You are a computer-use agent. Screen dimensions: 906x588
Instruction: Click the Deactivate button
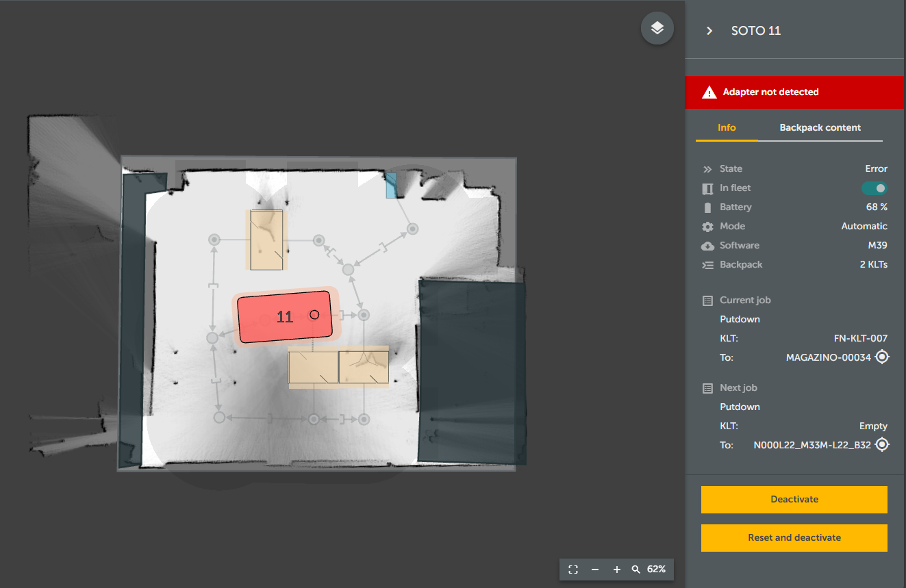click(x=794, y=500)
